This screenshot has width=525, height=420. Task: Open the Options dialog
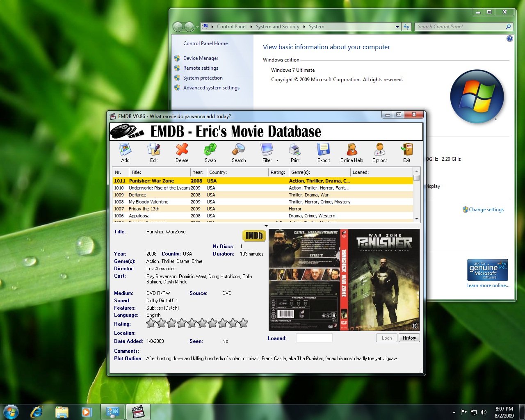379,150
